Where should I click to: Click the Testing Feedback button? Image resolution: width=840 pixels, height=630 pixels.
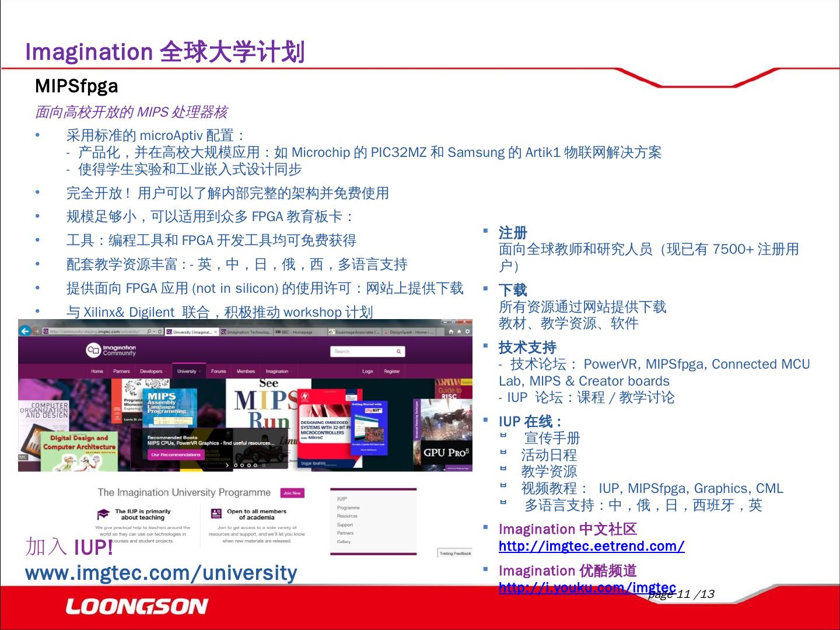pos(456,554)
